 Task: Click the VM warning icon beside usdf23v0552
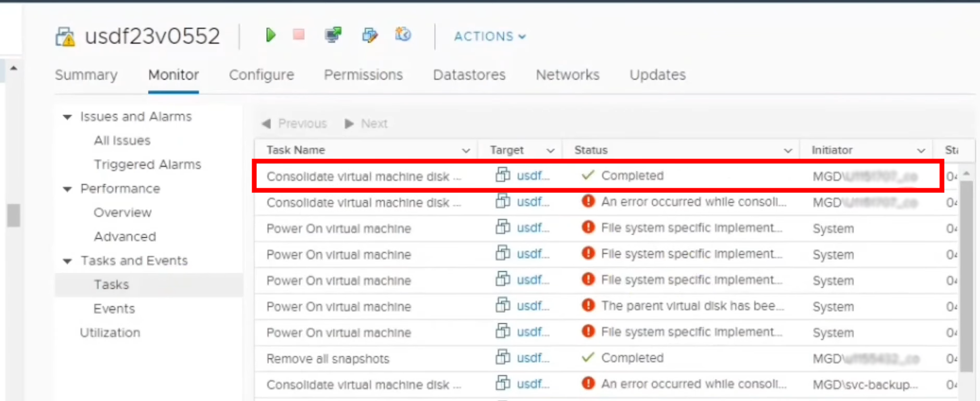coord(66,37)
